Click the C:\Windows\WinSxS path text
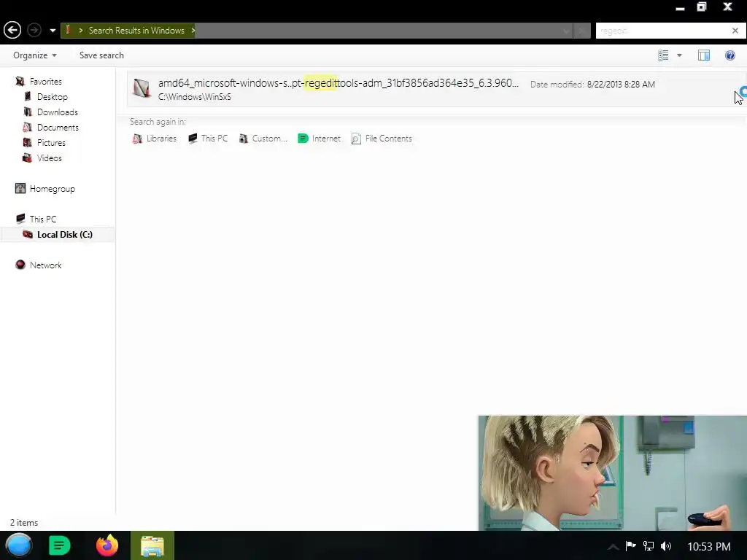 tap(194, 97)
